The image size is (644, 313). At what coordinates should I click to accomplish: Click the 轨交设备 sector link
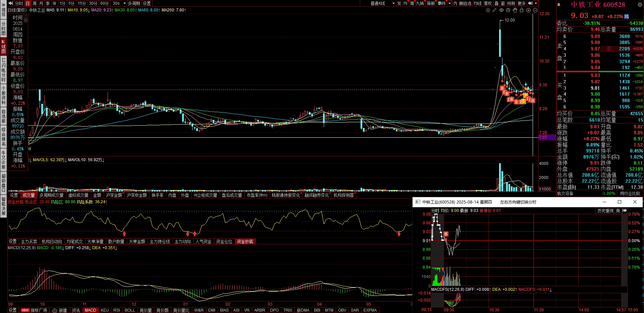pyautogui.click(x=565, y=194)
